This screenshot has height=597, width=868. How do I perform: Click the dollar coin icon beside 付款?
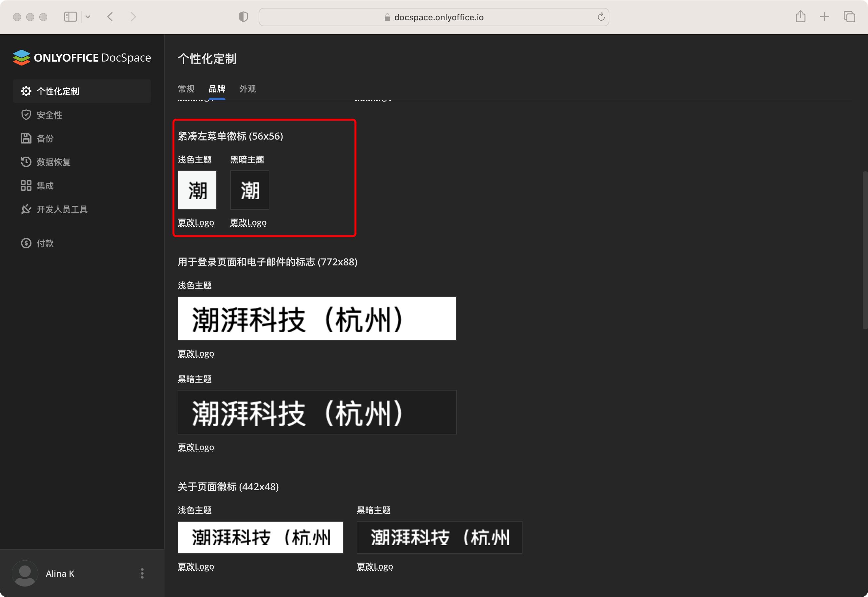click(x=26, y=243)
